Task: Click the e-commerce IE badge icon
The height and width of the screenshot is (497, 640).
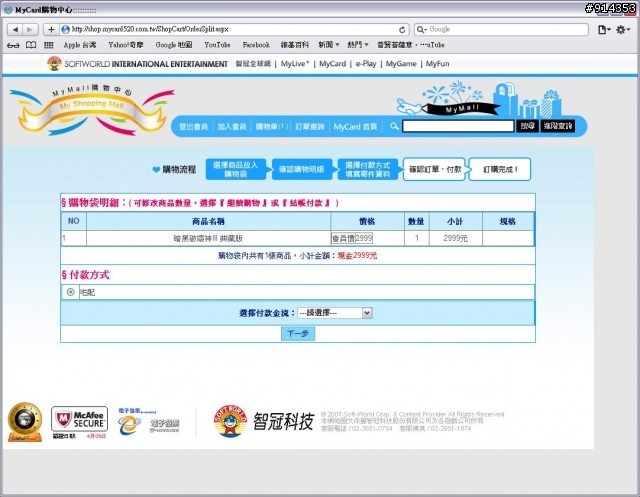Action: pyautogui.click(x=129, y=425)
